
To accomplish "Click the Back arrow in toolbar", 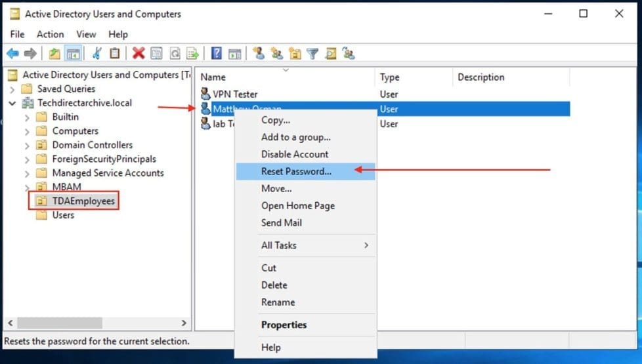I will click(x=13, y=54).
